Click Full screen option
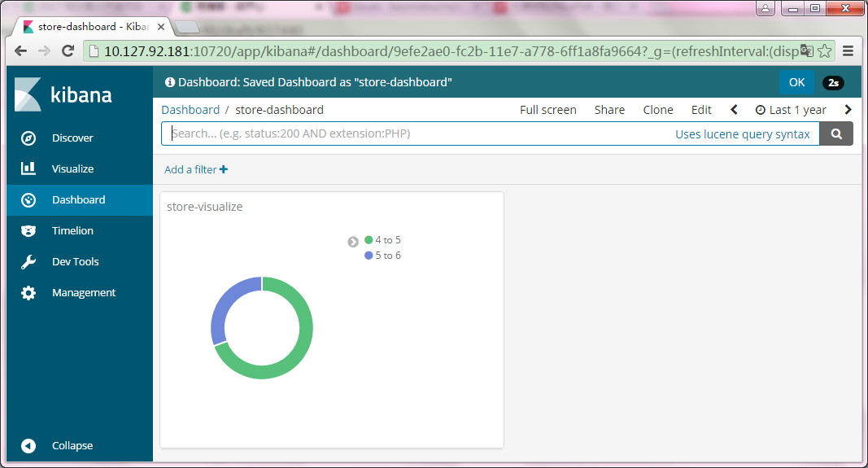Screen dimensions: 868x468 (548, 110)
